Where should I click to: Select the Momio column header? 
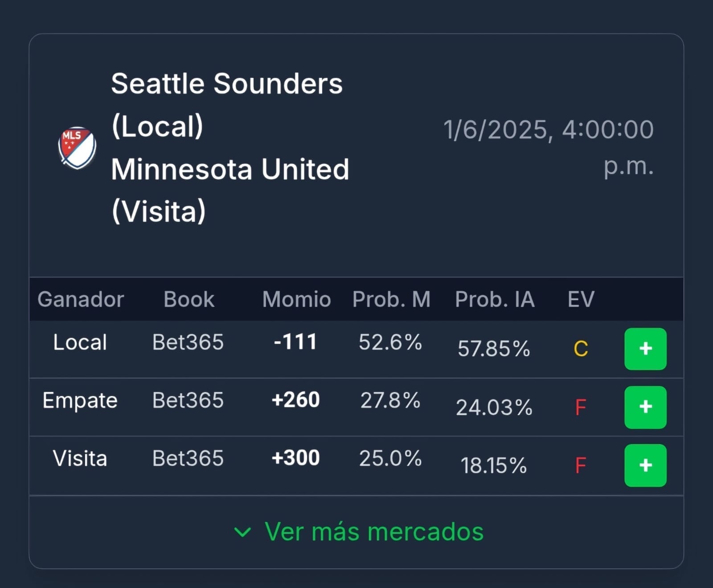click(296, 299)
